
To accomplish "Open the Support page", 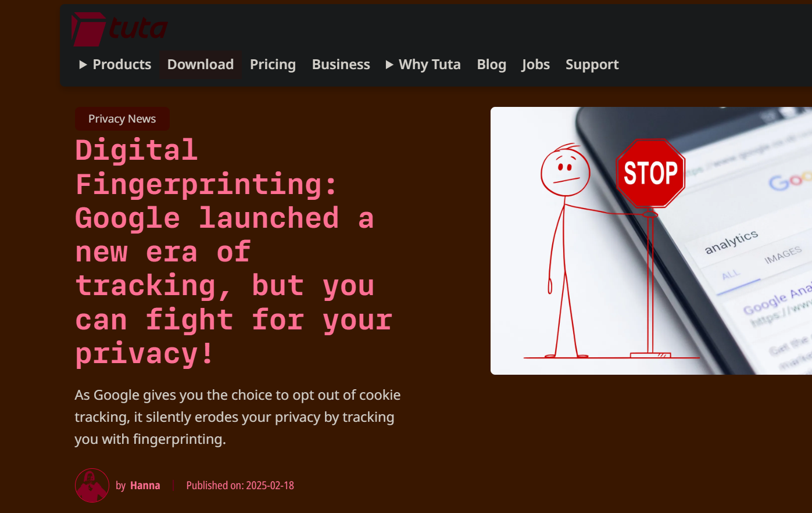I will coord(592,64).
